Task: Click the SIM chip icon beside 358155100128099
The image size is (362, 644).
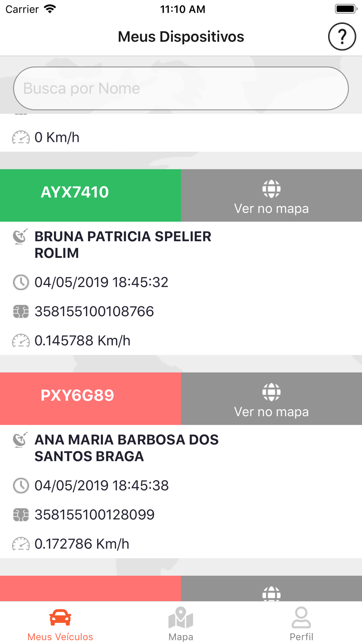Action: tap(21, 515)
